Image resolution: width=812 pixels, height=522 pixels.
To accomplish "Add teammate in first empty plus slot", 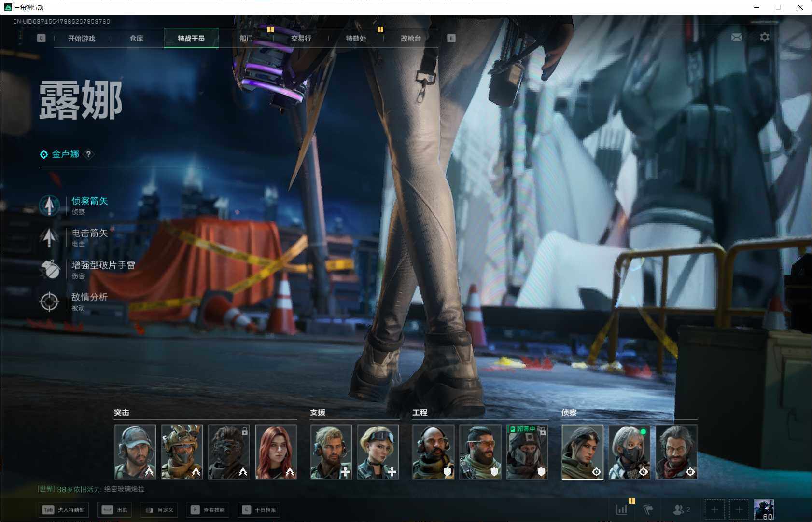I will (714, 509).
